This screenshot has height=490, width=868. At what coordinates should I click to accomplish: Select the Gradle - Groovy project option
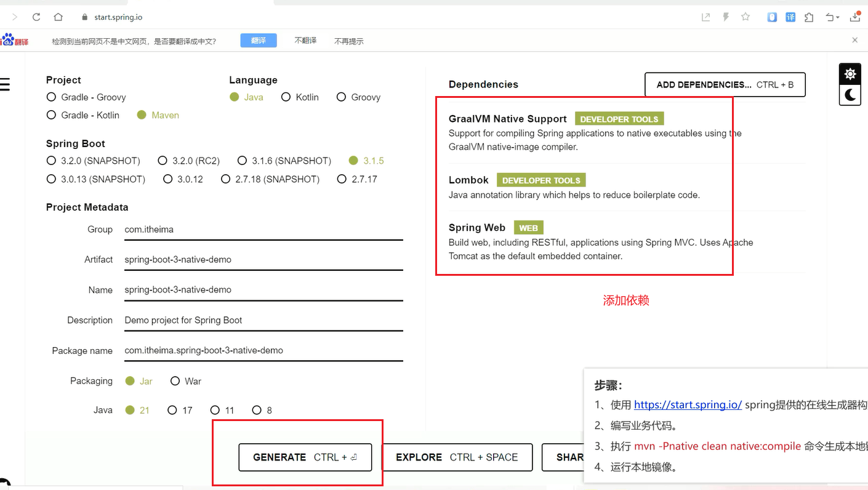click(x=52, y=97)
